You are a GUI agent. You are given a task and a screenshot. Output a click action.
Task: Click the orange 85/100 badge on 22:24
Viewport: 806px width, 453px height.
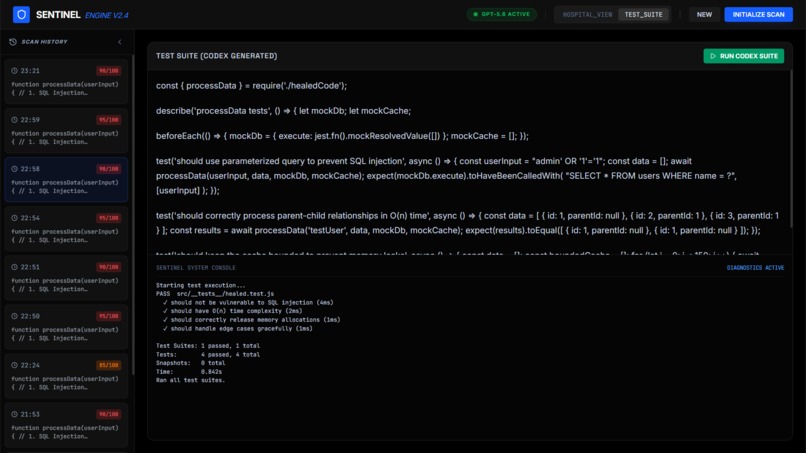tap(108, 365)
